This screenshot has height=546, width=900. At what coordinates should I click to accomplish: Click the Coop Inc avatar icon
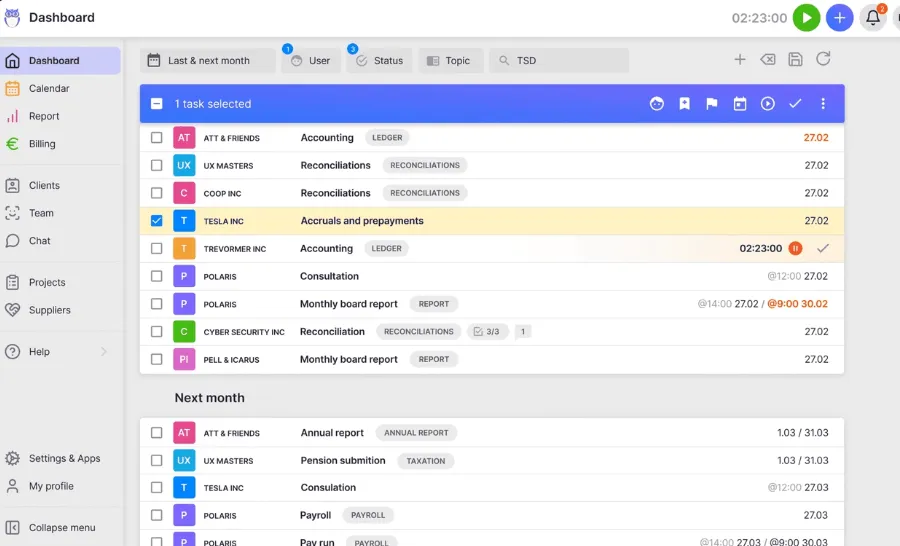(184, 193)
